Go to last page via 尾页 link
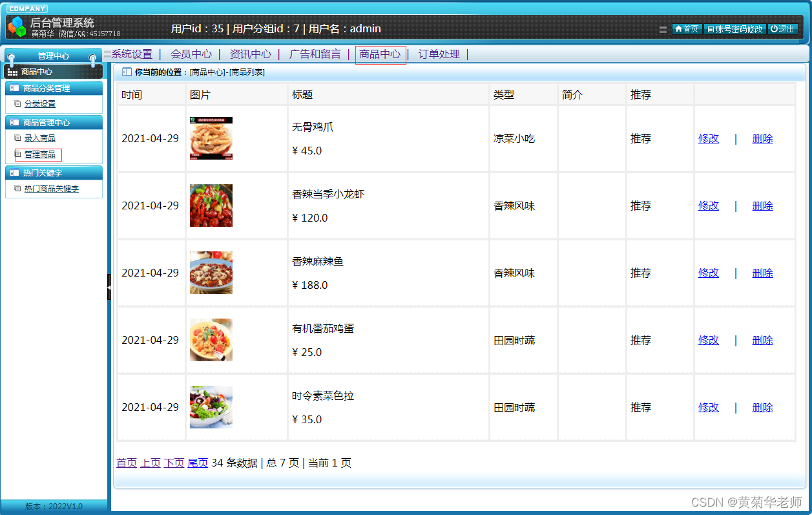 click(x=197, y=463)
